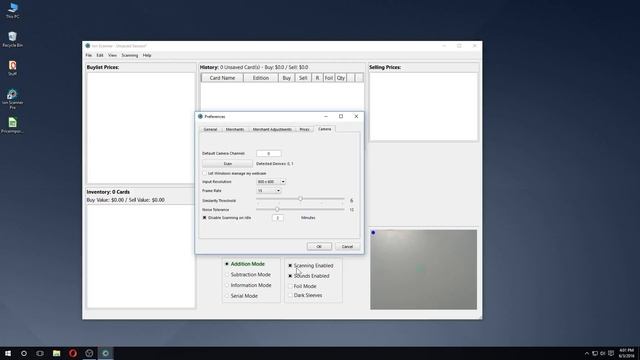Viewport: 640px width, 360px height.
Task: Launch Opera browser from taskbar
Action: pyautogui.click(x=73, y=353)
